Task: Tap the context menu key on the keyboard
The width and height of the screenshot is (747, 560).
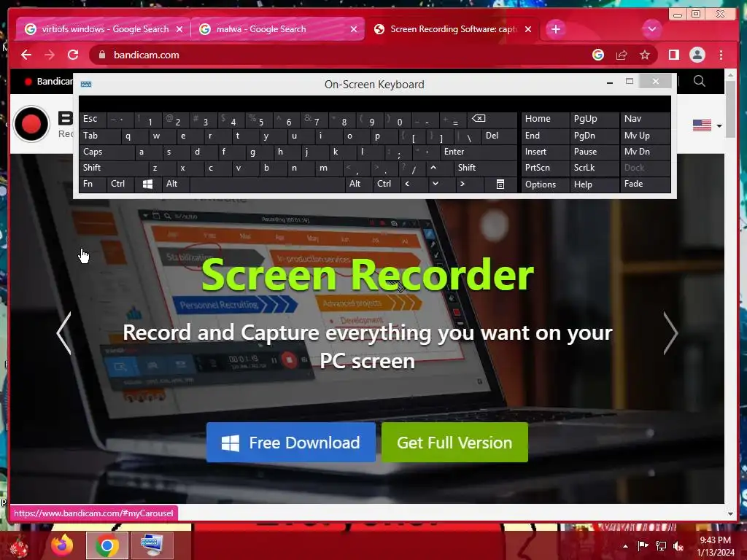Action: pos(500,184)
